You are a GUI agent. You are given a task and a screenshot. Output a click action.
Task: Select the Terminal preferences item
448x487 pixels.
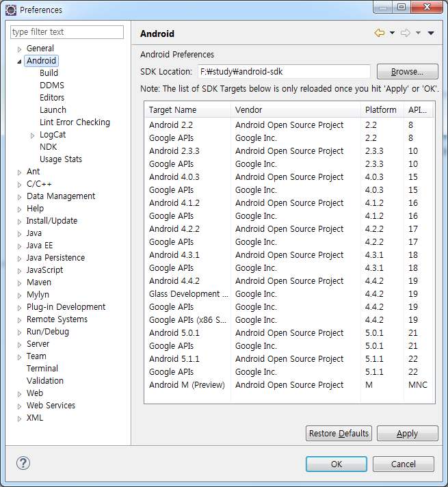42,369
